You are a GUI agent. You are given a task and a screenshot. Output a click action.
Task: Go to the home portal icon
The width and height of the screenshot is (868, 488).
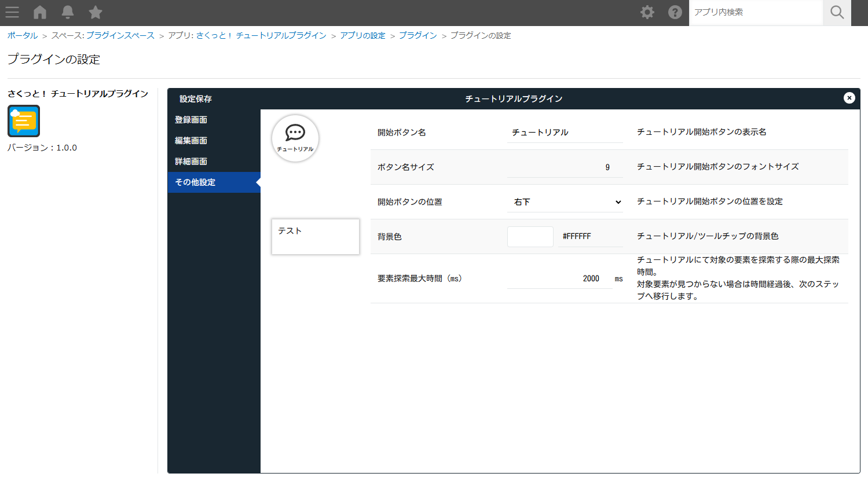click(40, 12)
